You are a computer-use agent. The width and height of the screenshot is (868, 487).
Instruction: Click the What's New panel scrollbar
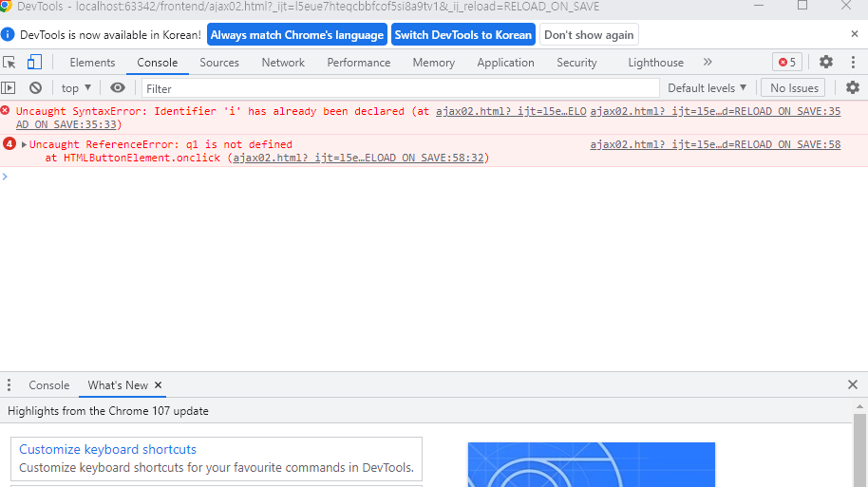pyautogui.click(x=859, y=449)
